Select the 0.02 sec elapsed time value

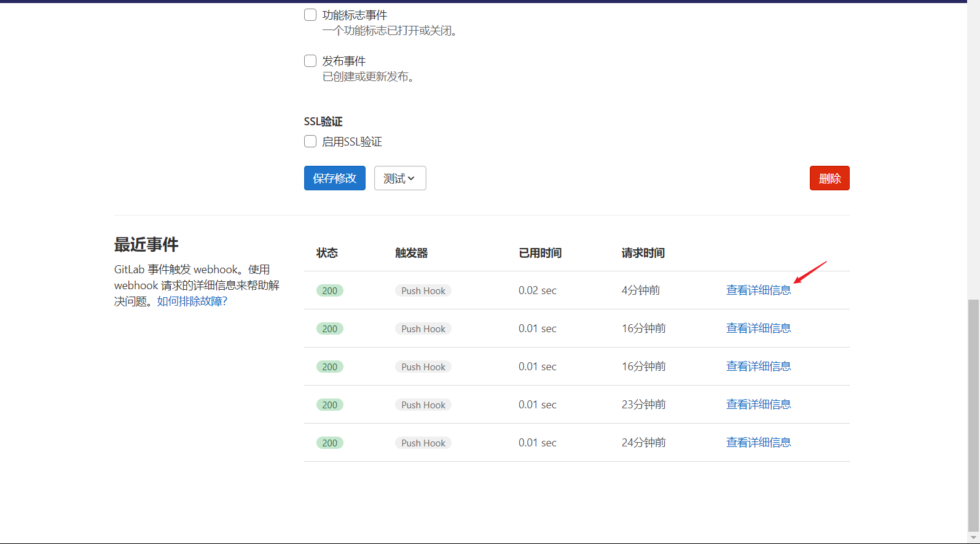pyautogui.click(x=538, y=290)
